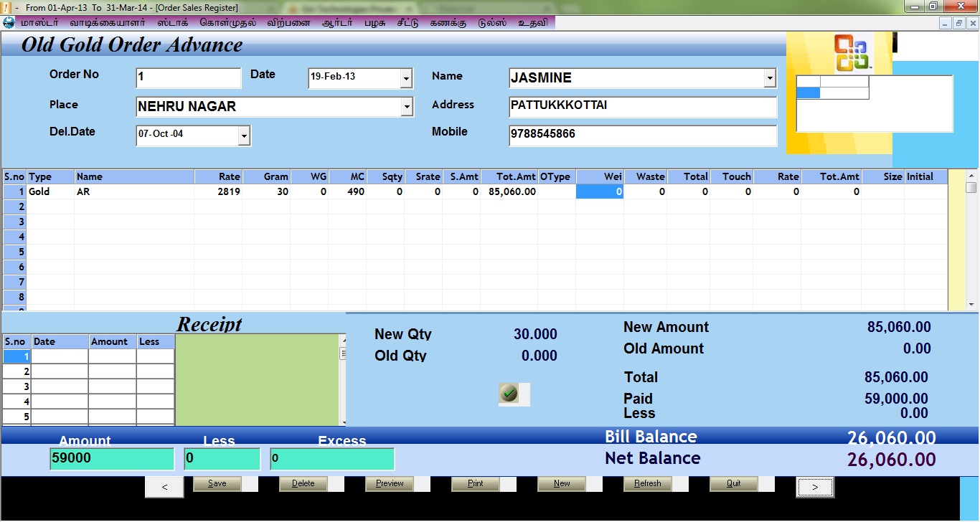Expand the Place dropdown list
The width and height of the screenshot is (980, 522).
point(407,108)
